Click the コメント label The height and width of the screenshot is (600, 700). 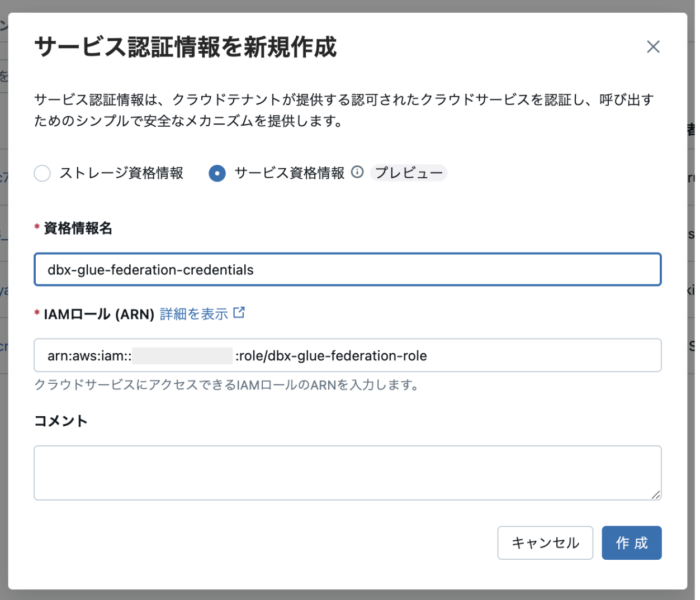point(61,421)
